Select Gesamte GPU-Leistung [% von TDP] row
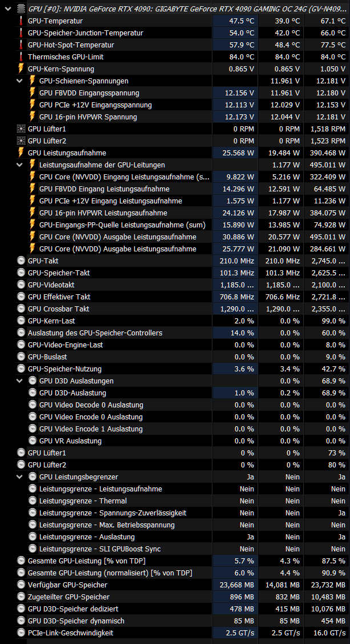The width and height of the screenshot is (350, 644). click(87, 561)
